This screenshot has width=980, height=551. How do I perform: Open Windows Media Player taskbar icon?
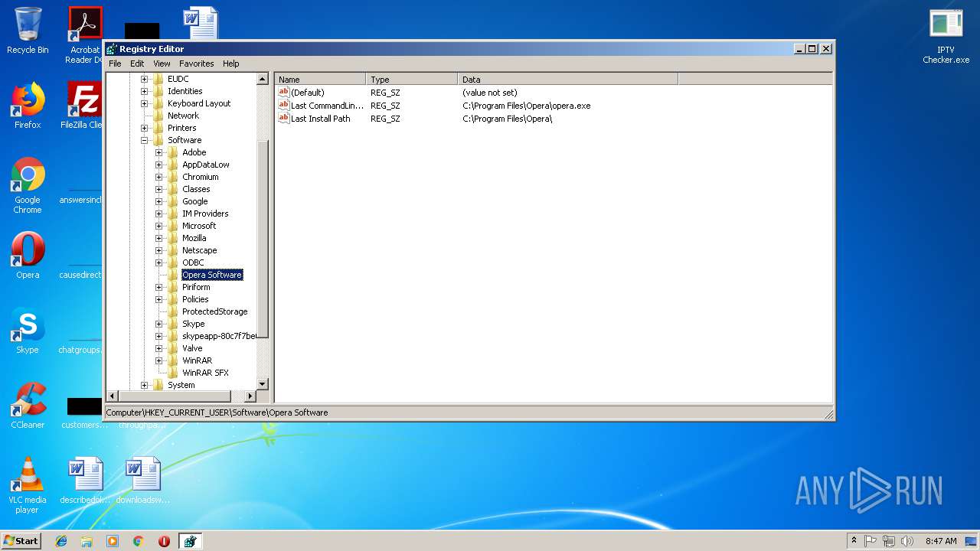[113, 541]
